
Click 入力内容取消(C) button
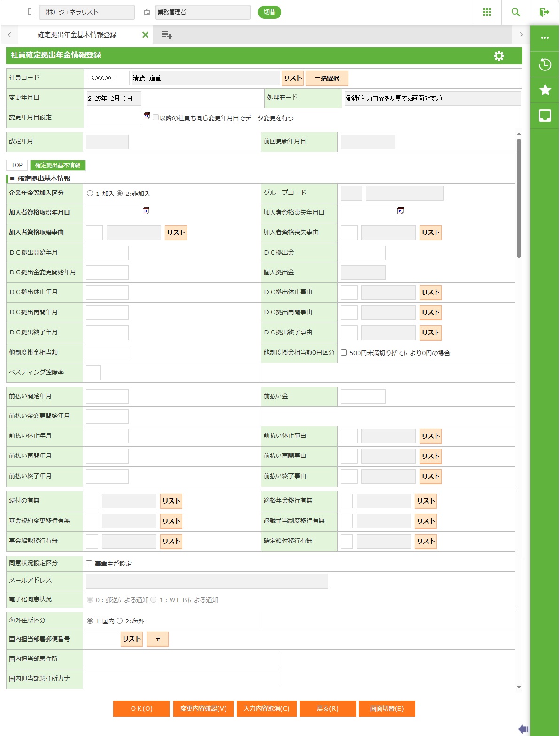[x=267, y=709]
